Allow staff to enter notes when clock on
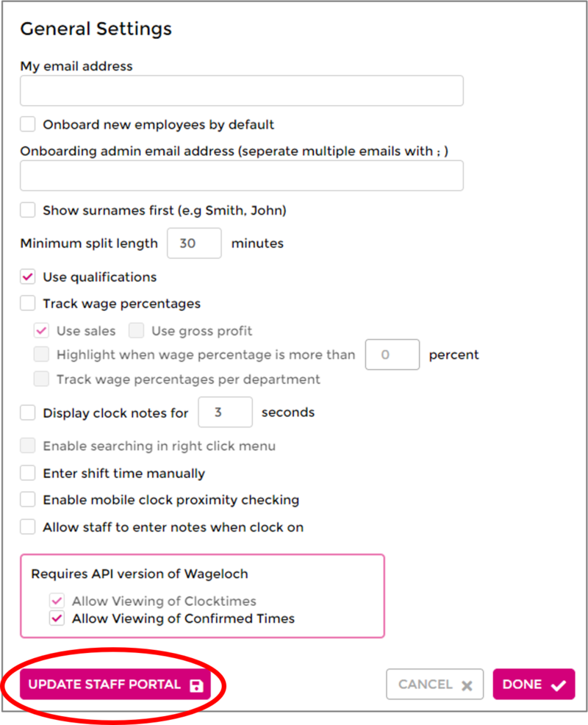 [x=27, y=526]
